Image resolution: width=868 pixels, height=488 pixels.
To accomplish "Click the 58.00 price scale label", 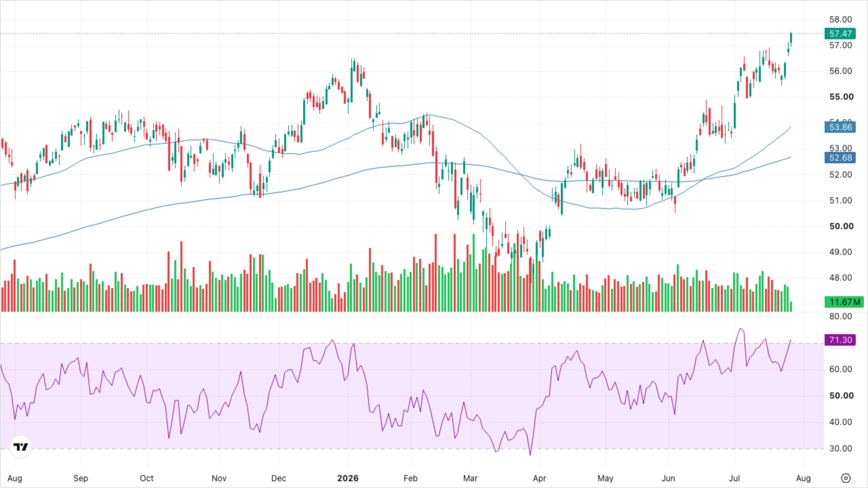I will coord(841,19).
